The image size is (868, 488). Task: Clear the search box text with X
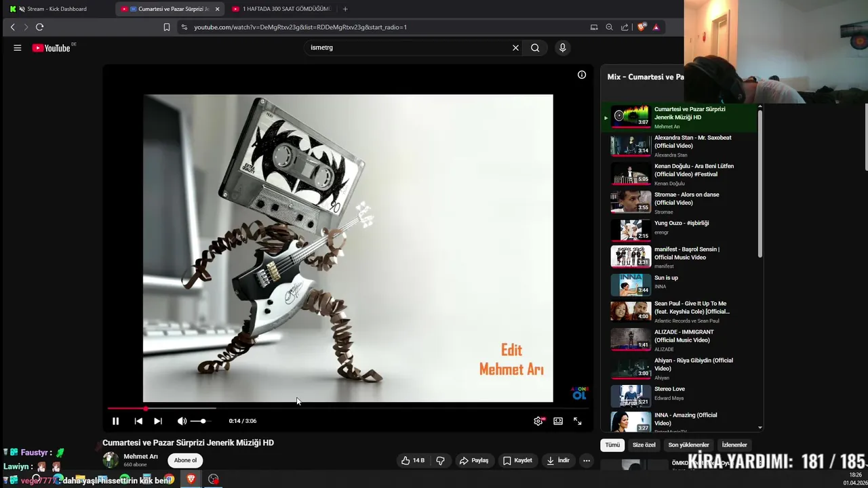[x=515, y=47]
